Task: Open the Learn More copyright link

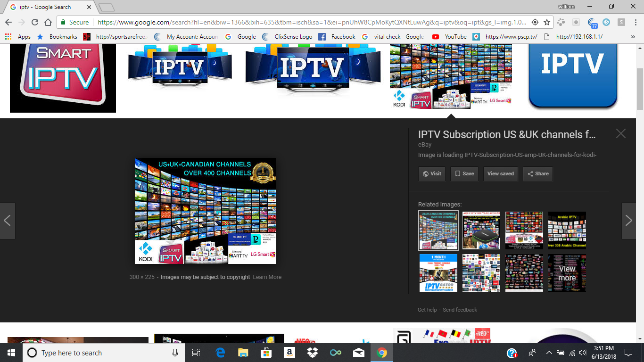Action: click(x=267, y=277)
